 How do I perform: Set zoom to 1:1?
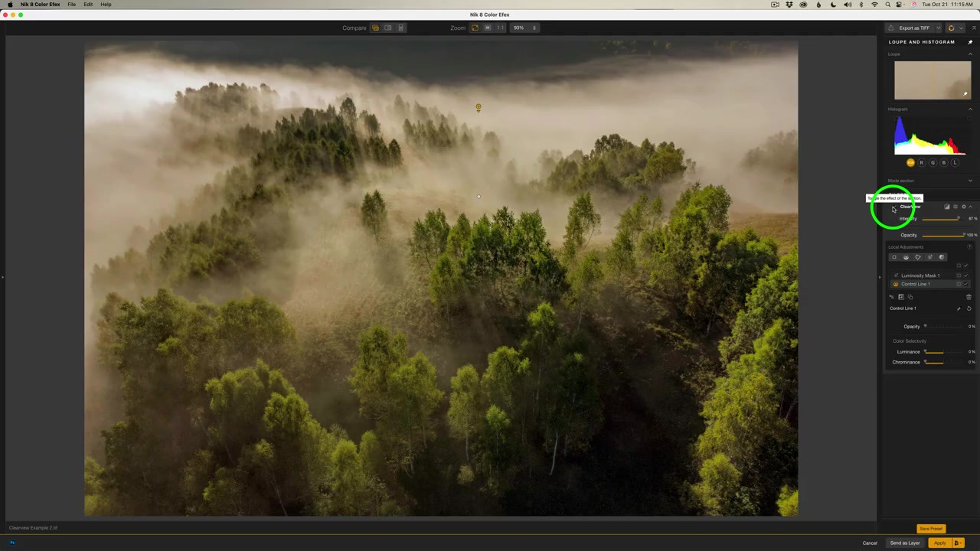click(501, 28)
